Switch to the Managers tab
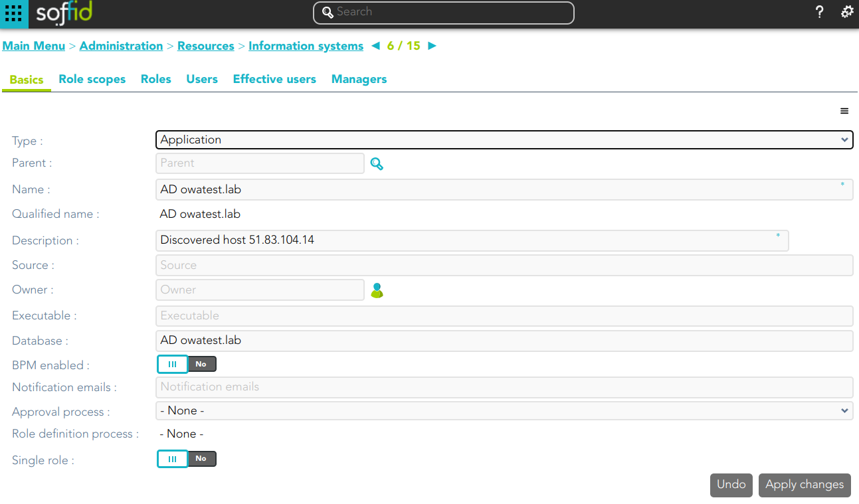Viewport: 859px width, 504px height. [x=359, y=79]
